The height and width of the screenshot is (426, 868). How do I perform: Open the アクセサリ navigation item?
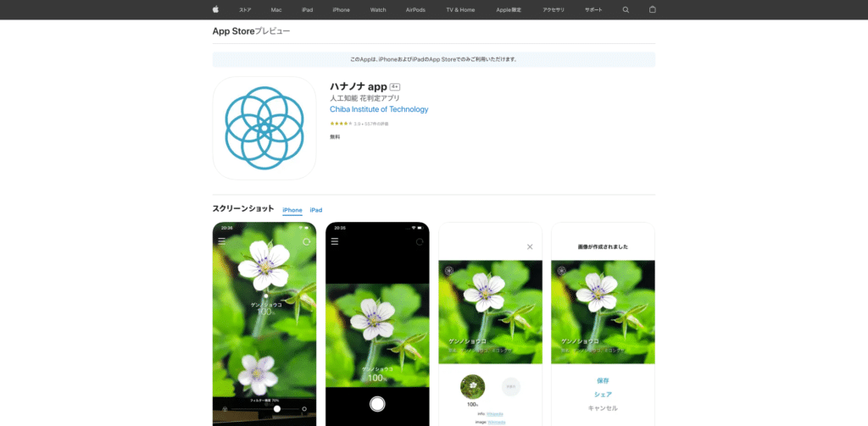click(x=554, y=10)
